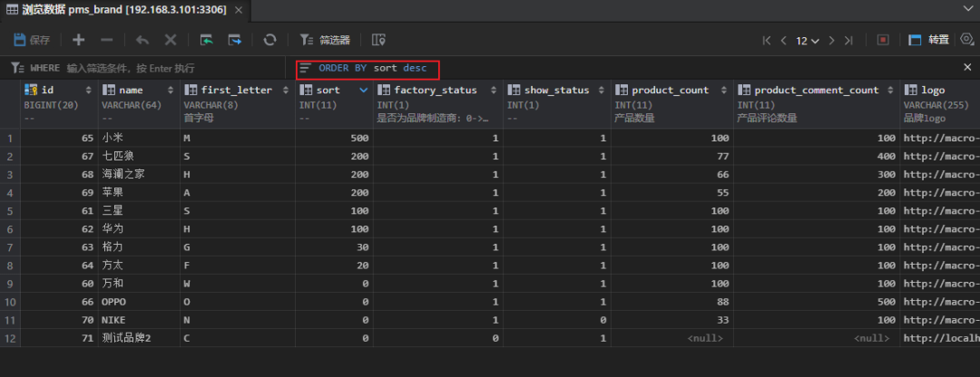
Task: Click the column locator icon with map pin
Action: click(378, 40)
